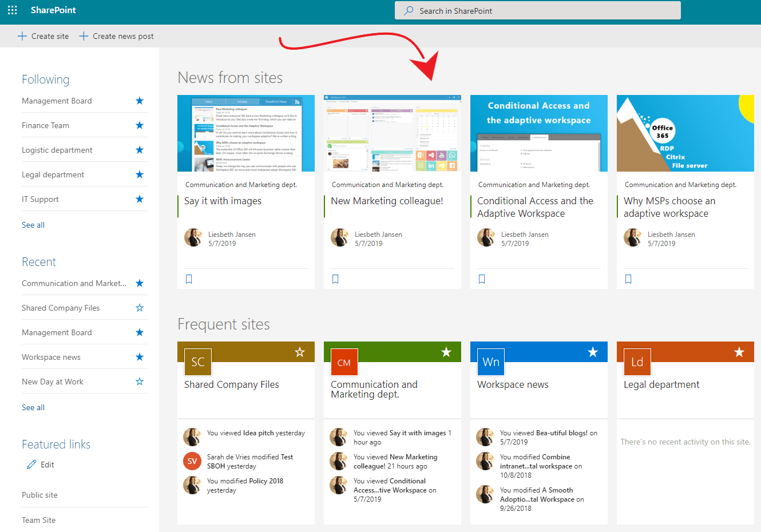Unfollow Management Board in the Following list

140,101
